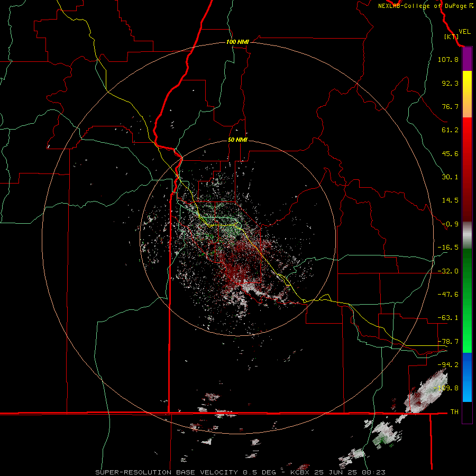Click the 100 NMI range ring label
Screen dimensions: 476x476
point(237,42)
